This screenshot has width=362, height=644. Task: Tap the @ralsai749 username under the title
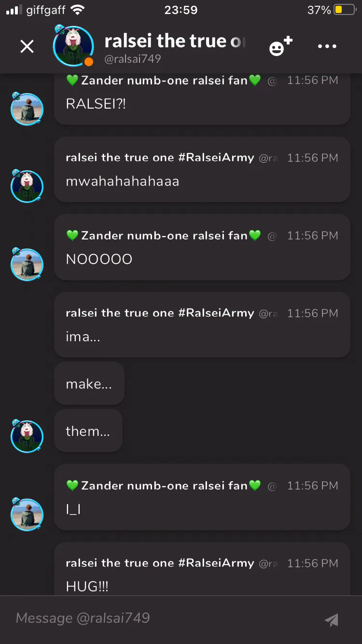point(133,59)
